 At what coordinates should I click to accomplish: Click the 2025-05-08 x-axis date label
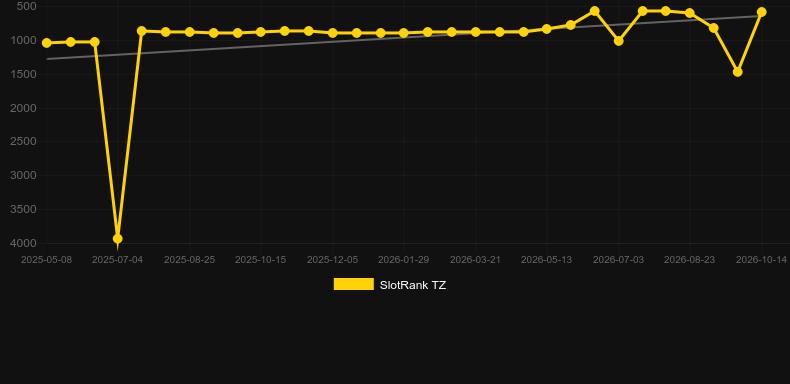tap(46, 260)
